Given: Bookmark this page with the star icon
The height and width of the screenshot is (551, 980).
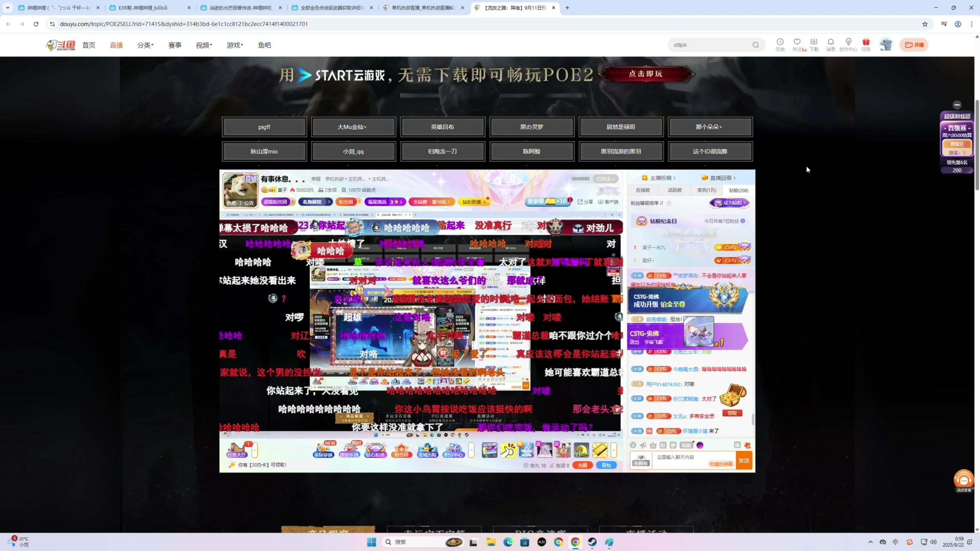Looking at the screenshot, I should click(x=925, y=24).
